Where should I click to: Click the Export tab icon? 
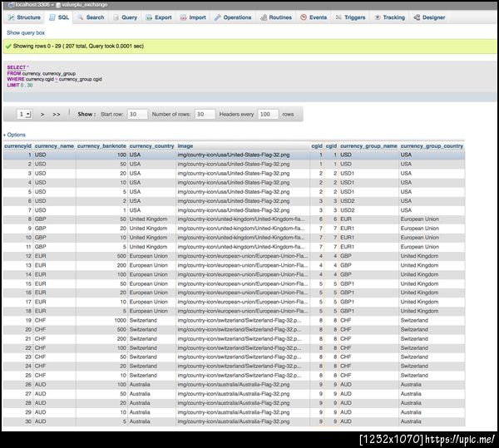pyautogui.click(x=149, y=17)
